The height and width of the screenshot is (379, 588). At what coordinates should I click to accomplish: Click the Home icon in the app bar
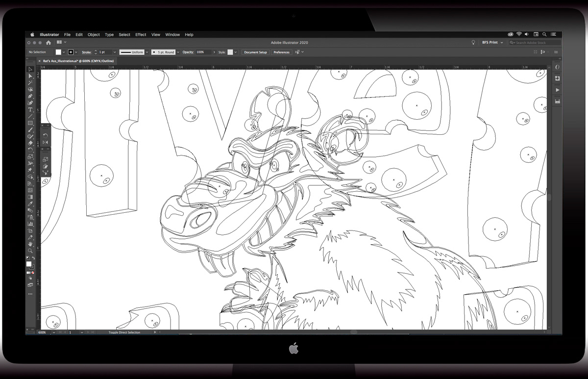pyautogui.click(x=48, y=43)
